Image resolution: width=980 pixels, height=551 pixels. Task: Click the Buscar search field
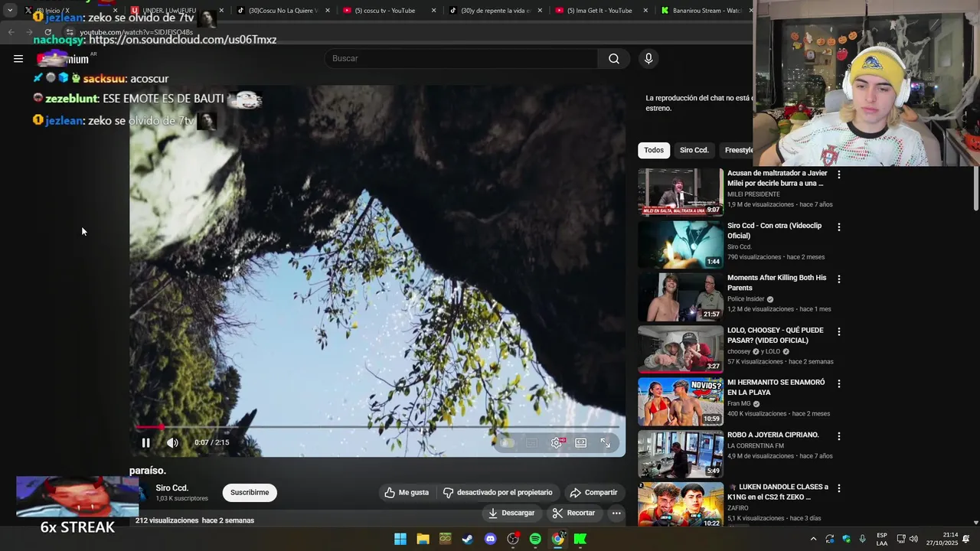[462, 58]
